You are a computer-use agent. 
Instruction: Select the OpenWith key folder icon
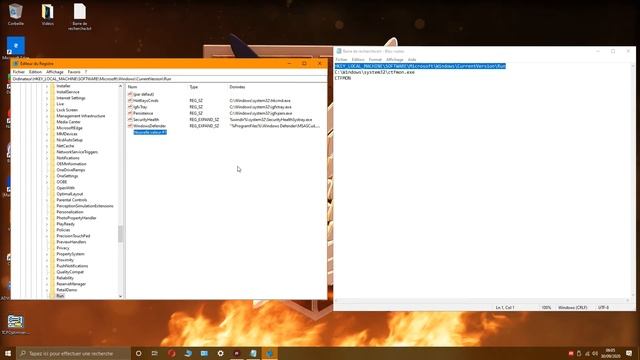click(52, 188)
